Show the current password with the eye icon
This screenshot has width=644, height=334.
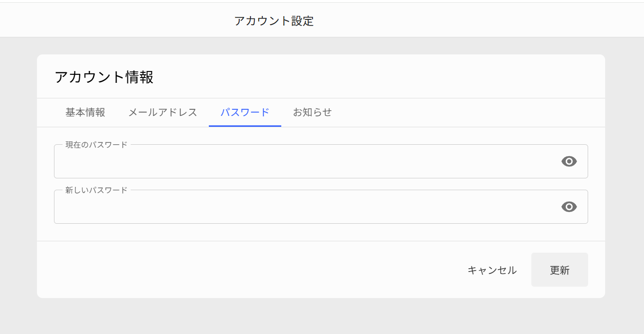569,161
